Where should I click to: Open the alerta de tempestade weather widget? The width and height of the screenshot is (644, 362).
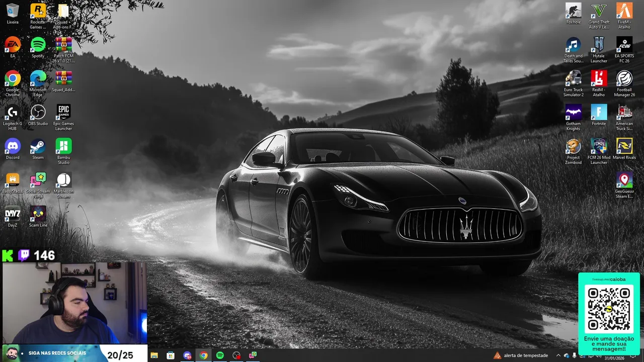pos(521,355)
